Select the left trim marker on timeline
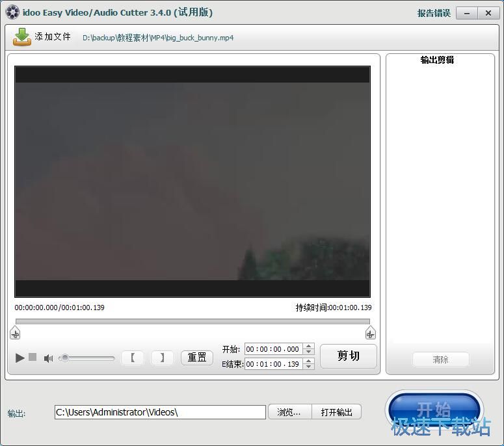Viewport: 504px width, 446px height. (15, 333)
